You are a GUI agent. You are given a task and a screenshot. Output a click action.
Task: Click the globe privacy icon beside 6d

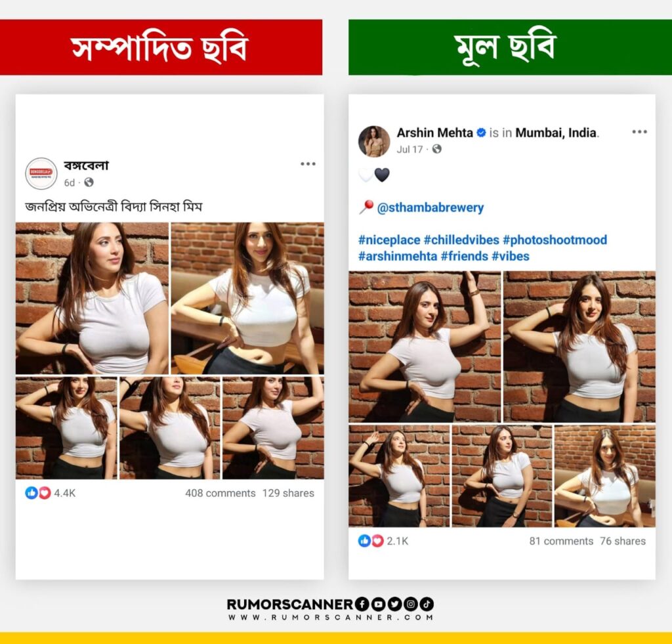pos(89,182)
